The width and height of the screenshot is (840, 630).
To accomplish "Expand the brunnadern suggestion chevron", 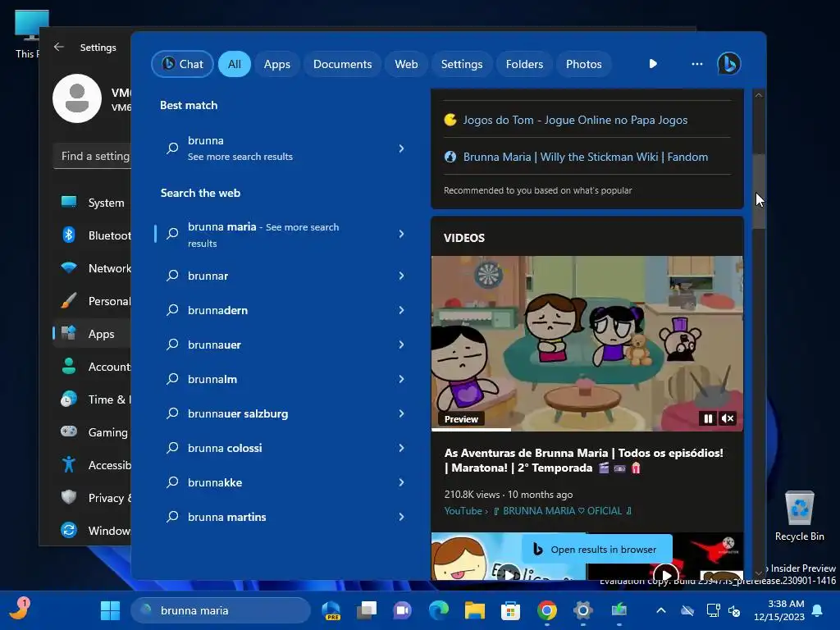I will (401, 310).
